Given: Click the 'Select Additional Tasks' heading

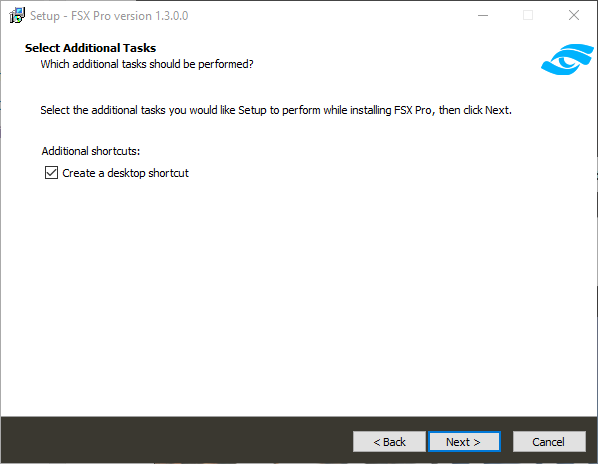Looking at the screenshot, I should [x=90, y=48].
